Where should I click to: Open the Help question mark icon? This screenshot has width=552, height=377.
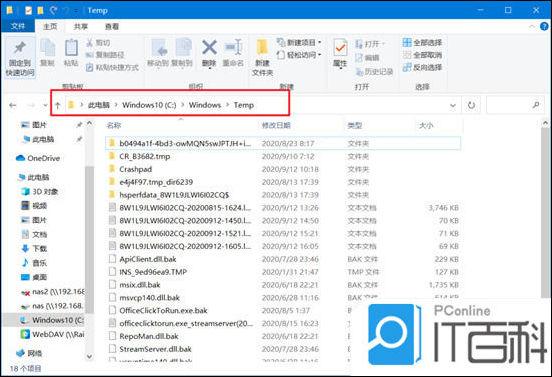click(544, 26)
